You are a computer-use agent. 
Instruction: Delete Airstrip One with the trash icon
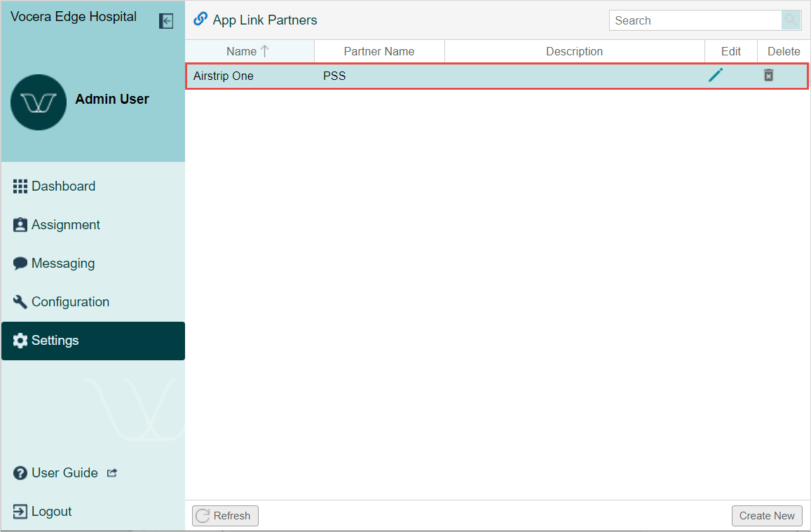(x=768, y=75)
